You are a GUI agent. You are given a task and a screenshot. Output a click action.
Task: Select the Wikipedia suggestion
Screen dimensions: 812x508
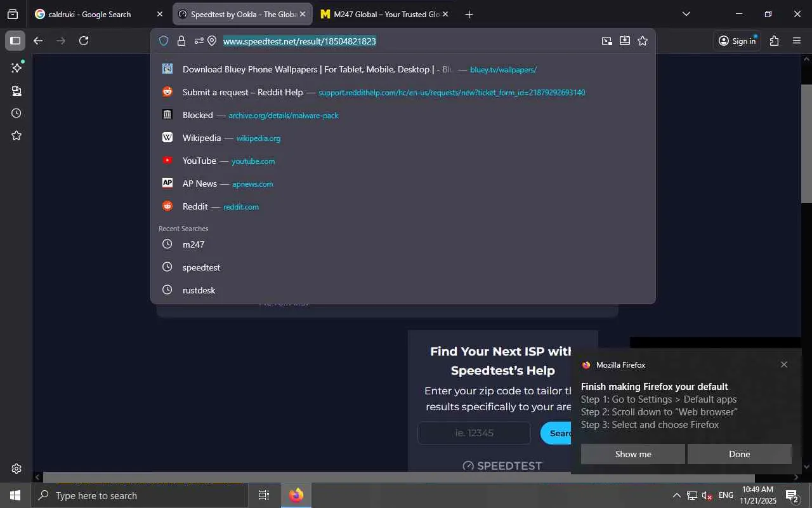coord(403,138)
